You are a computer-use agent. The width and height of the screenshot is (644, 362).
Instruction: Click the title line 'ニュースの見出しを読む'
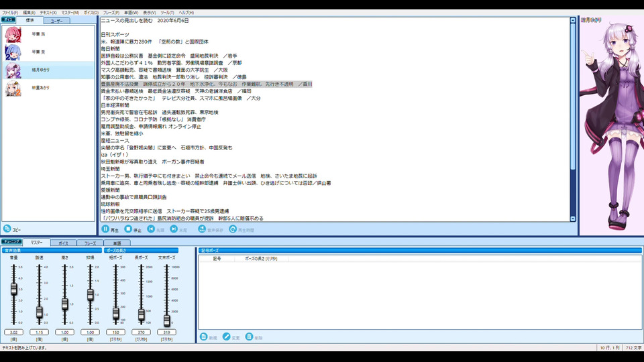click(127, 20)
